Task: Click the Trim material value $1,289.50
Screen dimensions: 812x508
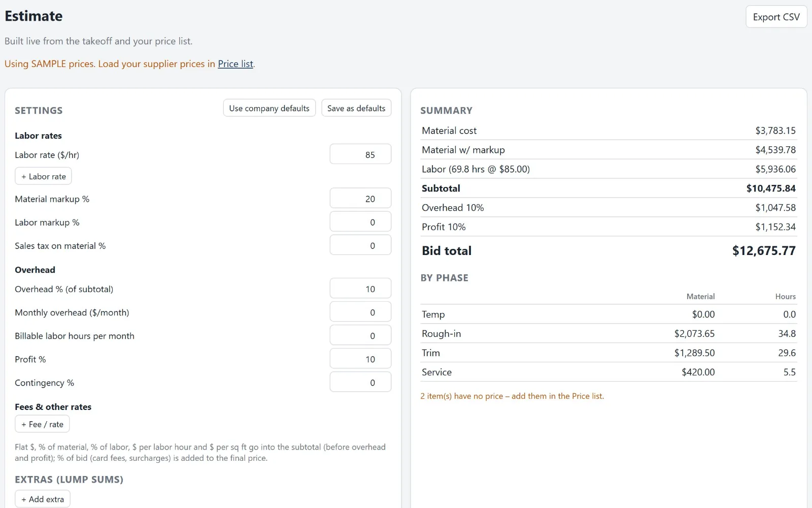Action: [x=694, y=353]
